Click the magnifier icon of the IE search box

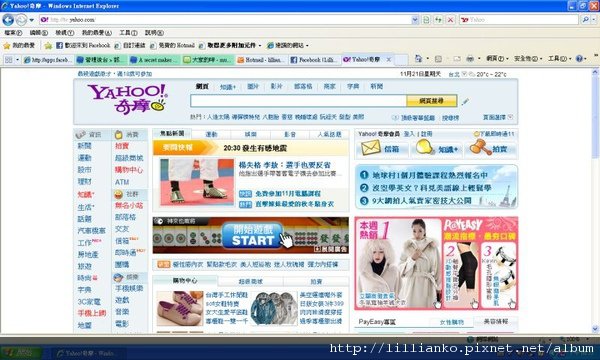(585, 20)
